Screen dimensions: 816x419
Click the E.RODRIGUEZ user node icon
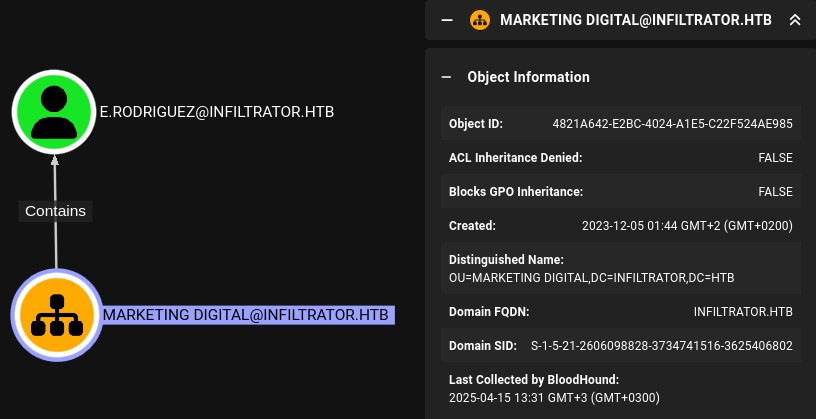coord(54,111)
